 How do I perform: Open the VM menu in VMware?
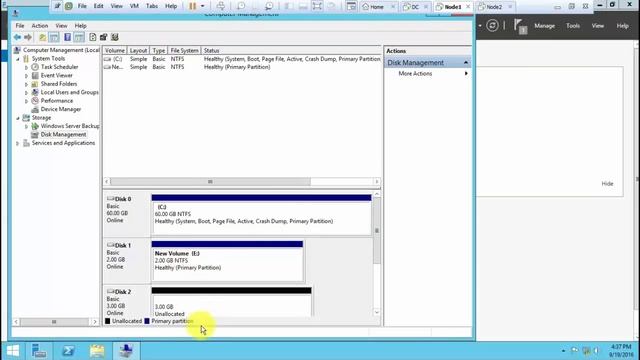point(134,6)
